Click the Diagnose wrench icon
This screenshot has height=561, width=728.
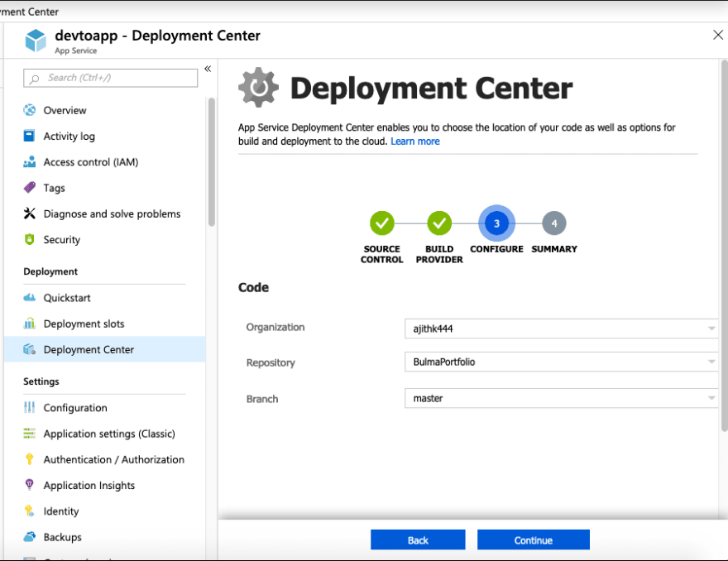point(29,213)
